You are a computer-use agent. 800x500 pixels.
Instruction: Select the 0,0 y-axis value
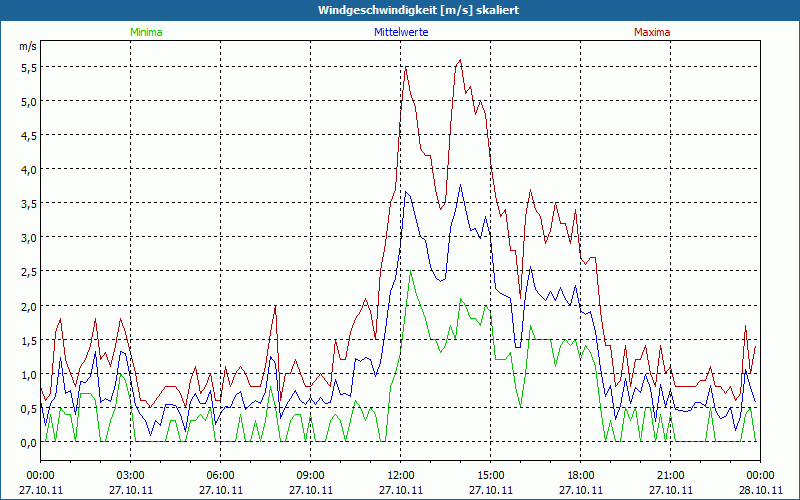pyautogui.click(x=29, y=443)
